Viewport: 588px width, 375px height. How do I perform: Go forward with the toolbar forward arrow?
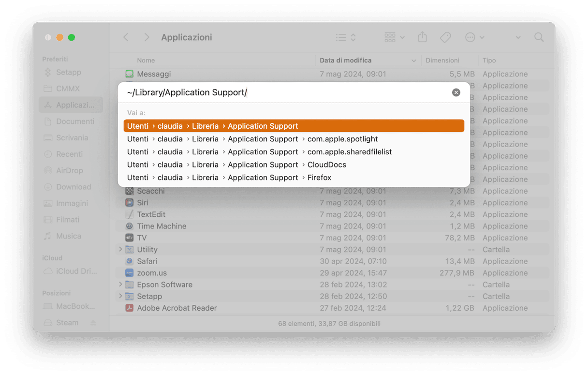click(147, 37)
